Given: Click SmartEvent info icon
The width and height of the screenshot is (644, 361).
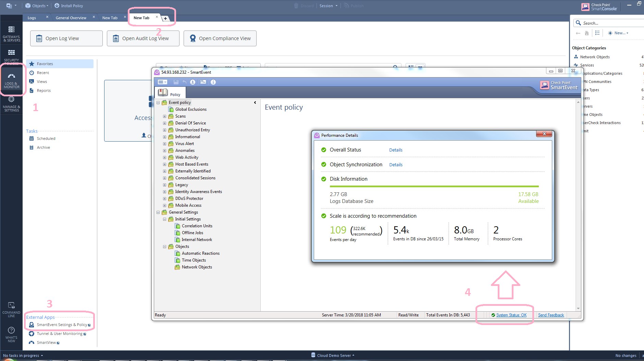Looking at the screenshot, I should 213,82.
